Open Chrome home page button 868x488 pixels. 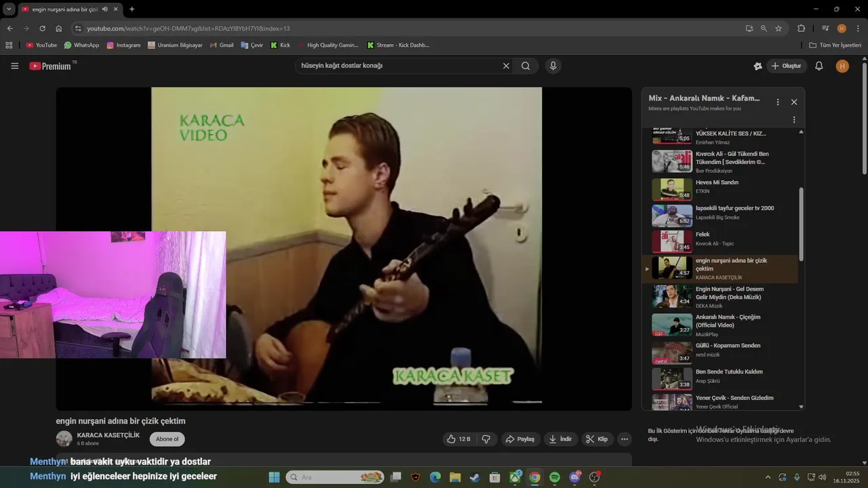pyautogui.click(x=58, y=28)
